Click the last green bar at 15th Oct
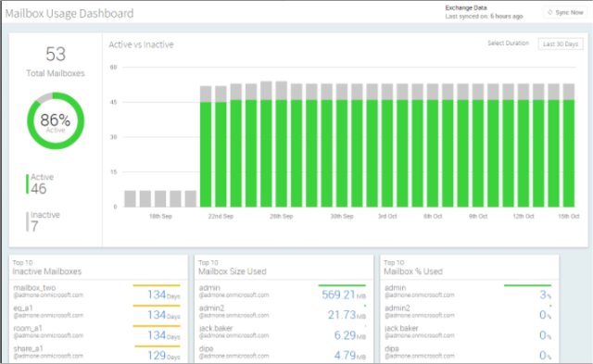This screenshot has height=364, width=593. (569, 154)
